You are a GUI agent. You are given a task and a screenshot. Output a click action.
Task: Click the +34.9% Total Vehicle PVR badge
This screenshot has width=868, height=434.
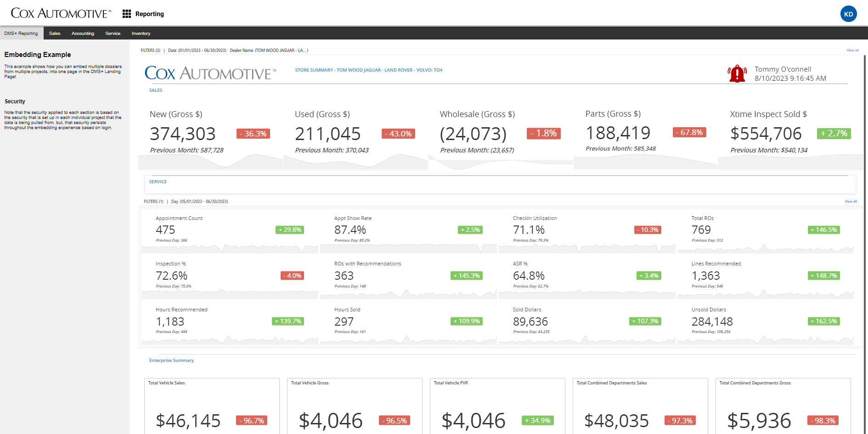click(538, 420)
